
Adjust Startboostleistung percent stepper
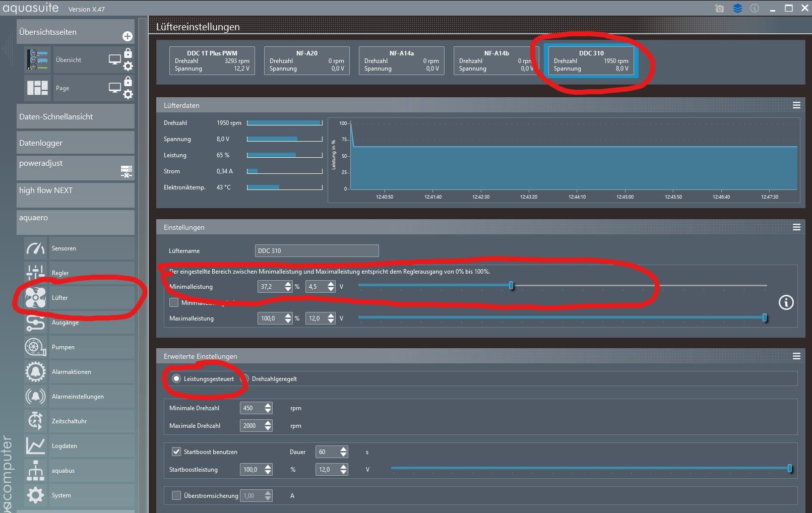tap(268, 470)
